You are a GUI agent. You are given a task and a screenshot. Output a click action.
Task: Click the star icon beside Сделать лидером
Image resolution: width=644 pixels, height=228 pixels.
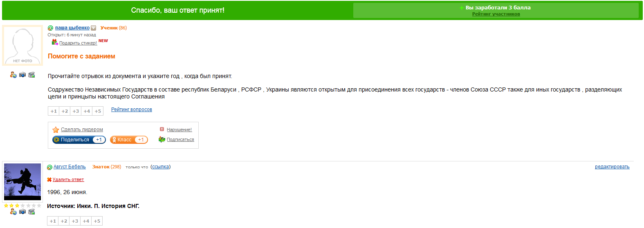[56, 130]
